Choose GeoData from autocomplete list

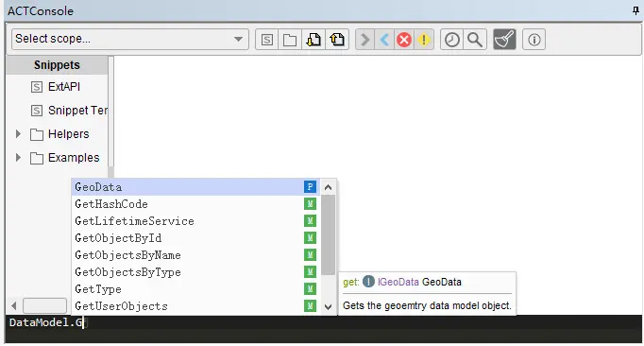(195, 187)
